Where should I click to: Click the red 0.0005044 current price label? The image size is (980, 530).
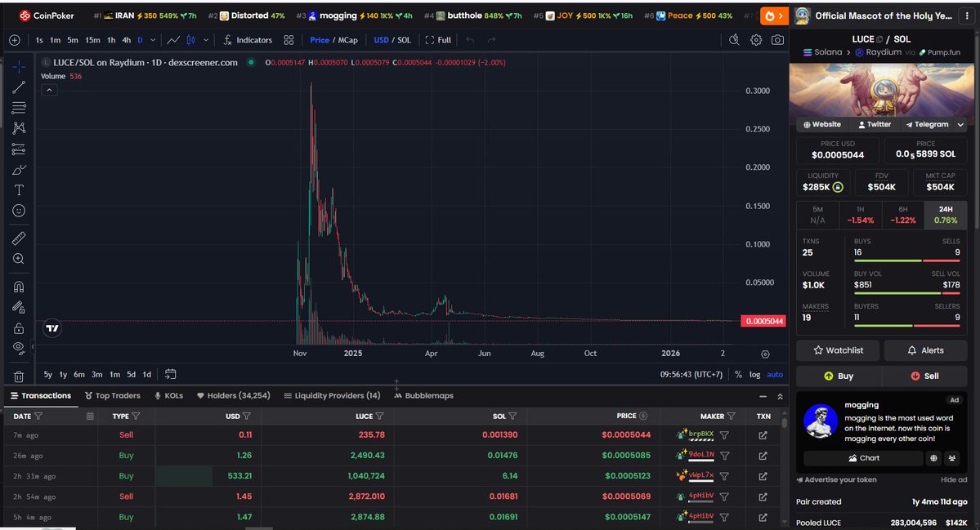763,321
